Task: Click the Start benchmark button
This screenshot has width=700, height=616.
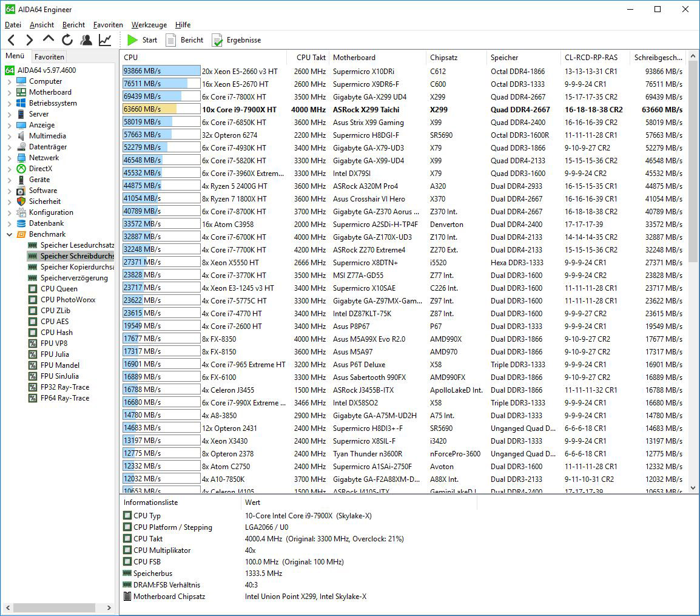Action: click(143, 40)
